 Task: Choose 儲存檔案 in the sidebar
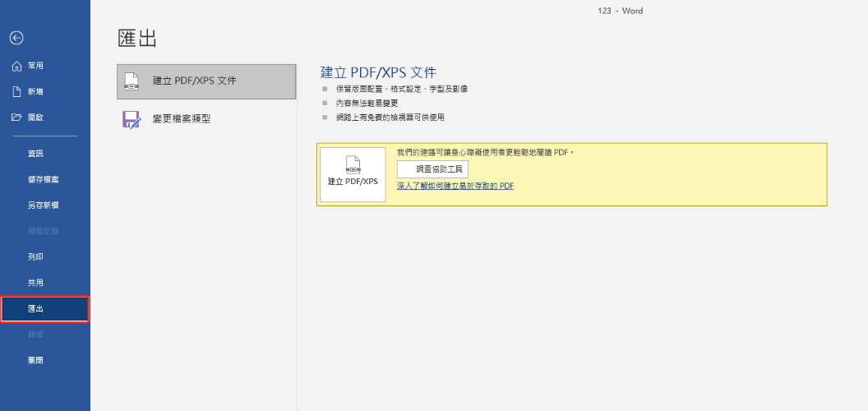click(45, 179)
